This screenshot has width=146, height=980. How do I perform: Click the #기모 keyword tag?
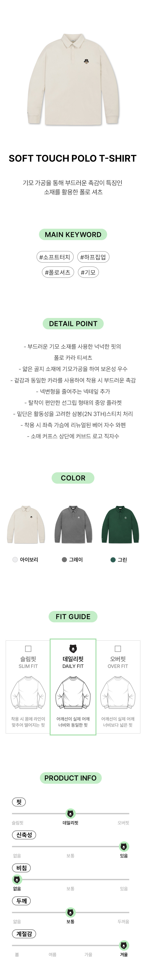click(88, 272)
